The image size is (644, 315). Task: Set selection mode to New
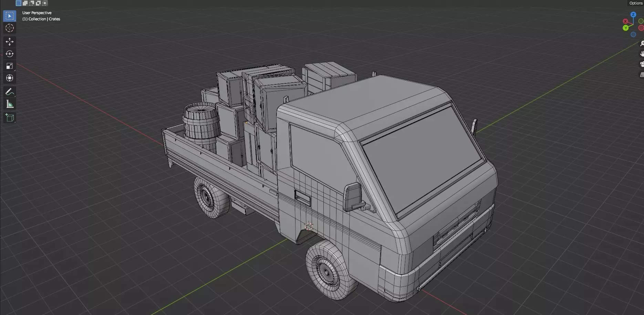[19, 3]
